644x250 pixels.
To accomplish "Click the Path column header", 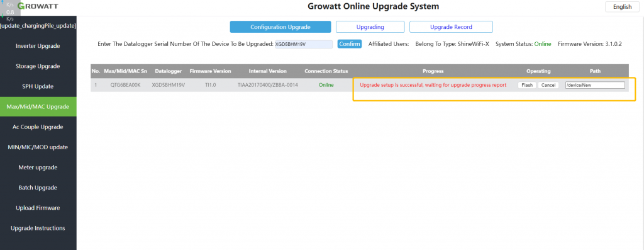I will pyautogui.click(x=595, y=71).
